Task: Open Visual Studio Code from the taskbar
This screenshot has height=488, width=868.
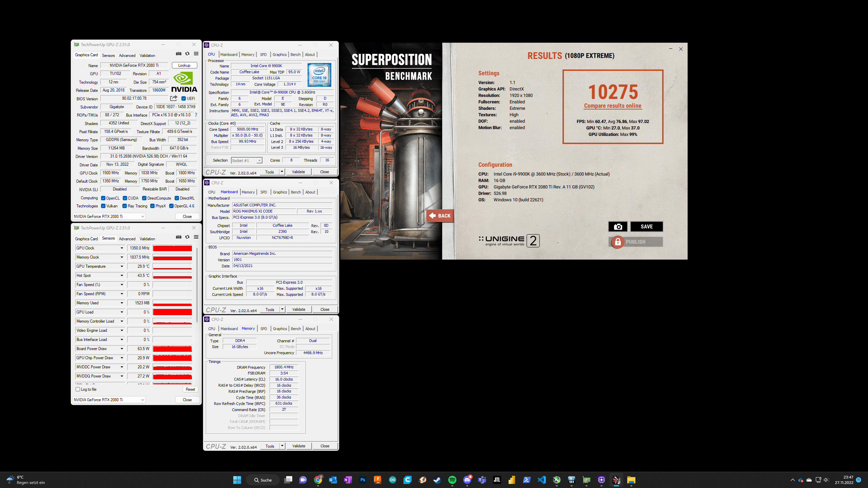Action: click(542, 480)
